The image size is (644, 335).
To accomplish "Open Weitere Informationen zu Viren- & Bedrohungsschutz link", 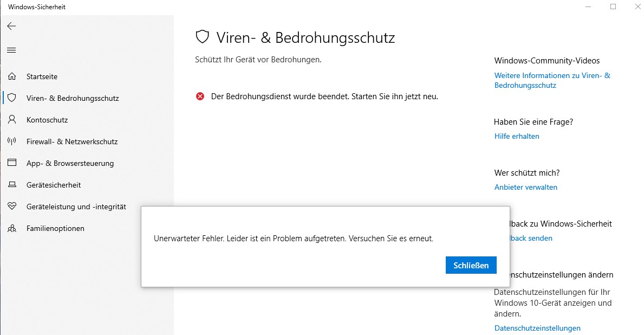I will click(x=552, y=81).
